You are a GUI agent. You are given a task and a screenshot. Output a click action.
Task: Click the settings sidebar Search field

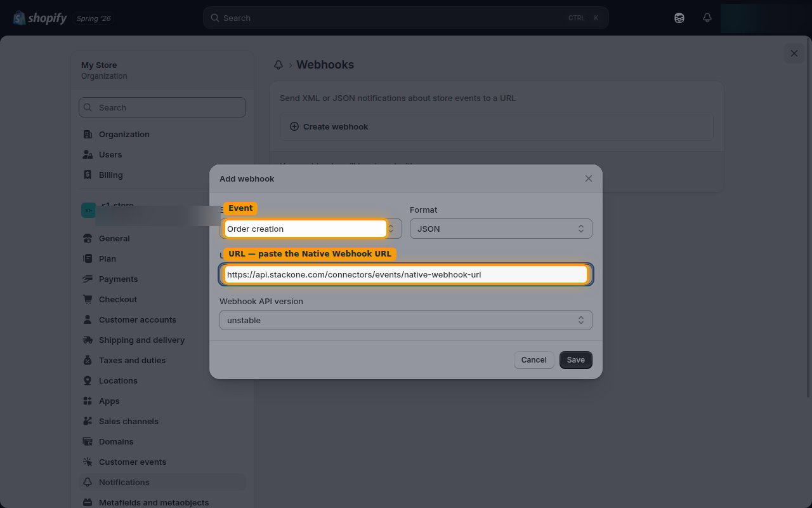(162, 107)
